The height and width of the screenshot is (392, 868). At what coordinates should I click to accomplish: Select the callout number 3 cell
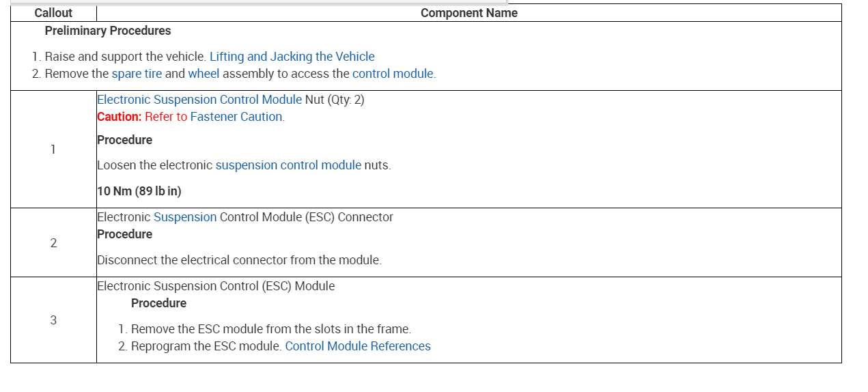point(53,320)
